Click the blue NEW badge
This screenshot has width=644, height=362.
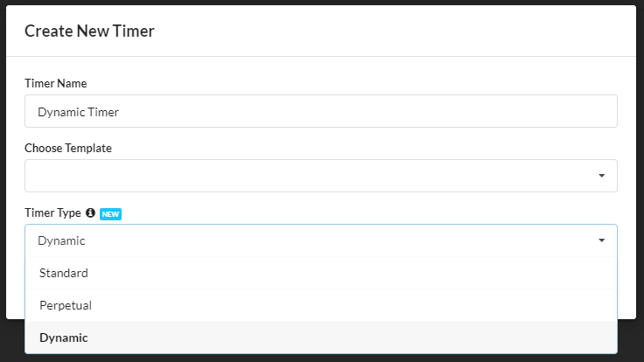(x=110, y=214)
